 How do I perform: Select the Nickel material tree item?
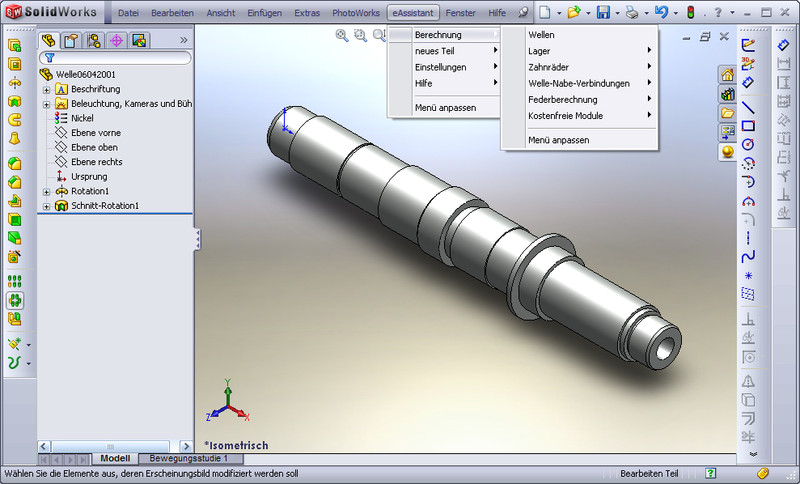point(83,118)
